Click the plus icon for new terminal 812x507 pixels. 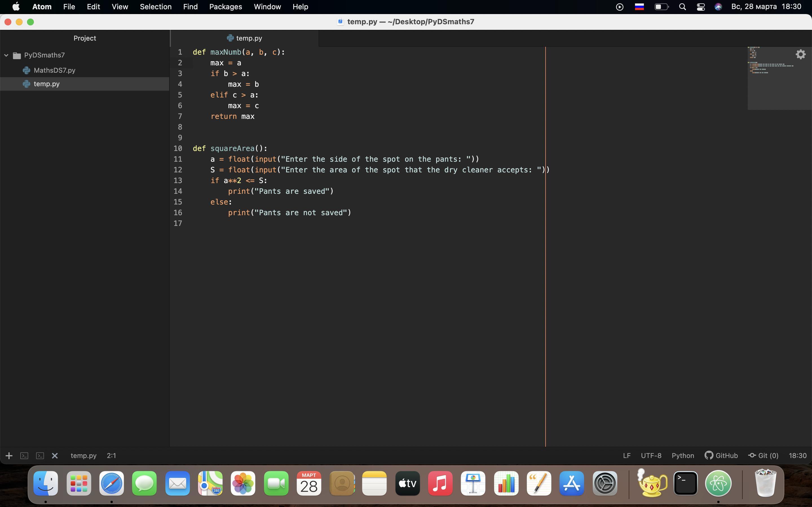click(x=9, y=456)
